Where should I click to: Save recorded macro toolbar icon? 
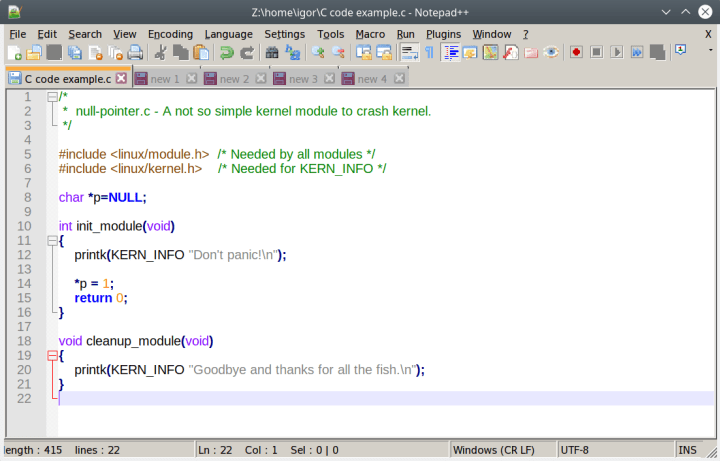(657, 52)
